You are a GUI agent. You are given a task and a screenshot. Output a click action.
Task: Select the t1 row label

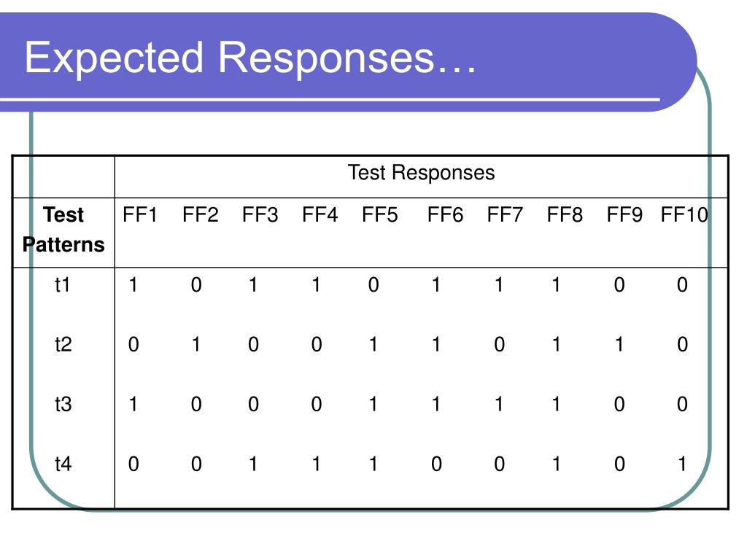click(x=63, y=285)
